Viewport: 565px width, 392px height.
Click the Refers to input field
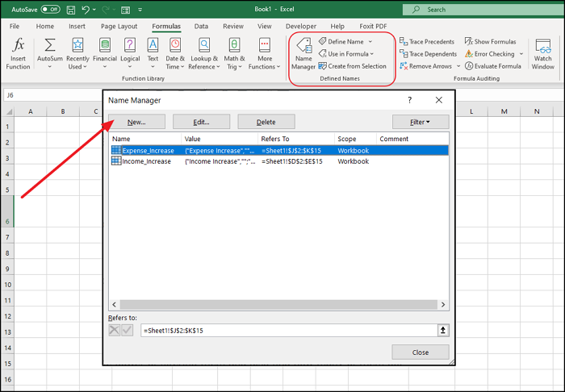[289, 331]
